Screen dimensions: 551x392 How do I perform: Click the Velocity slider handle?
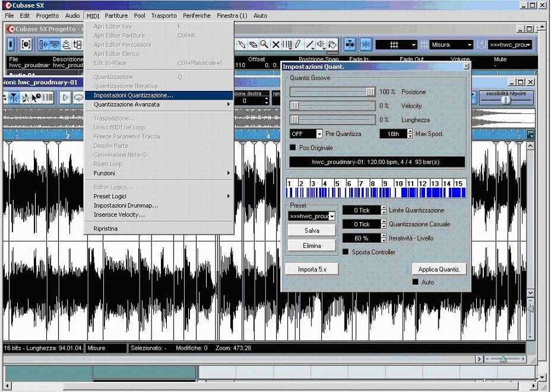pos(294,106)
